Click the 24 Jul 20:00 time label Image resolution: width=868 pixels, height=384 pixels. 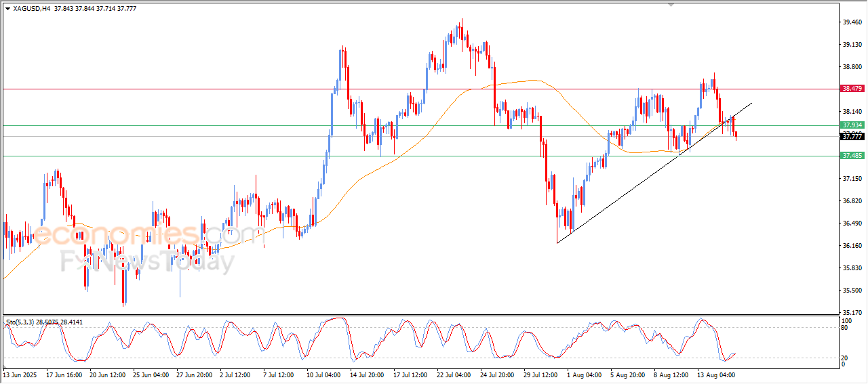(498, 374)
